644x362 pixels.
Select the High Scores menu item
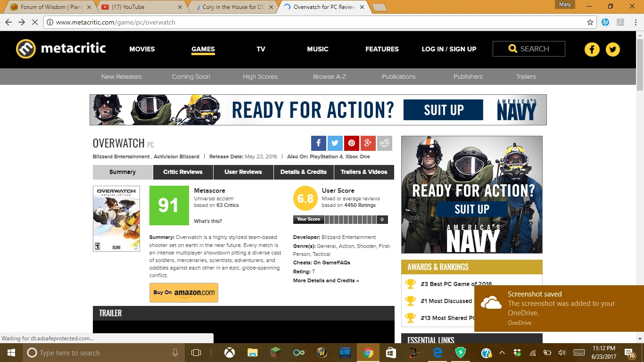(x=260, y=77)
